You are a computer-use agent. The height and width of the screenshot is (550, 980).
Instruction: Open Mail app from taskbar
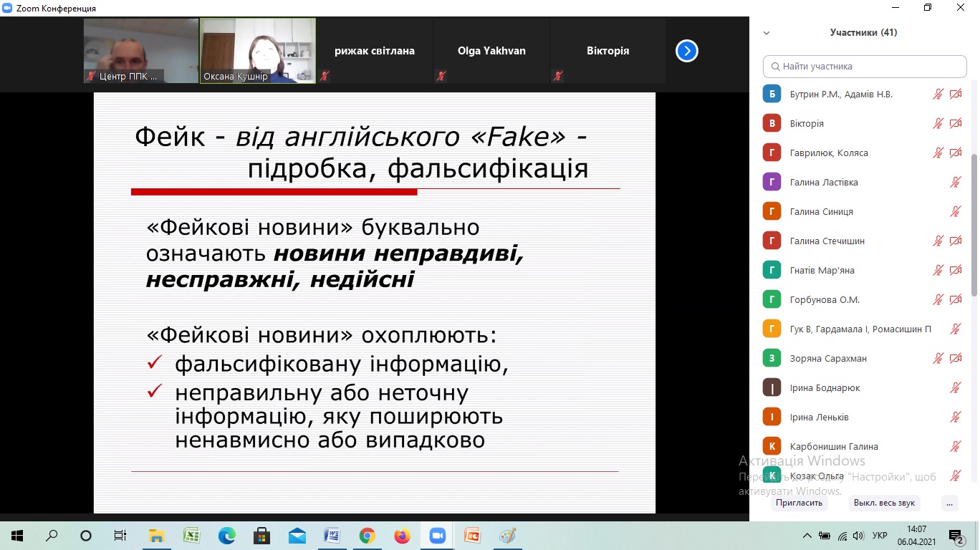pos(297,536)
